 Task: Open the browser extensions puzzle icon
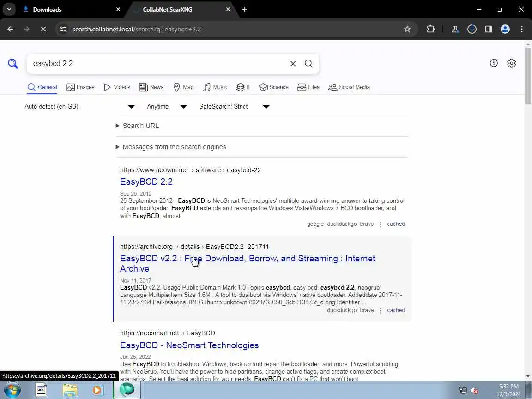(x=430, y=29)
